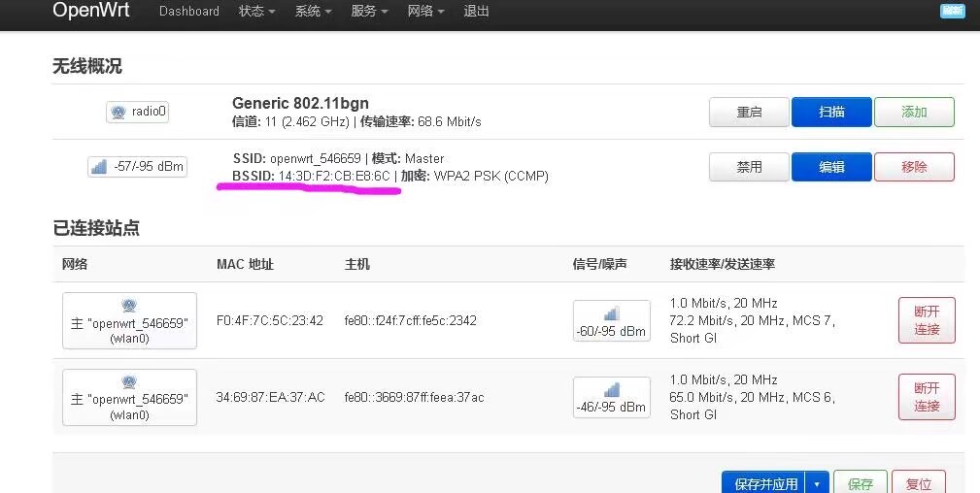Click network badge for station F0:4F:7C:5C:23:42
Image resolution: width=980 pixels, height=493 pixels.
coord(129,320)
